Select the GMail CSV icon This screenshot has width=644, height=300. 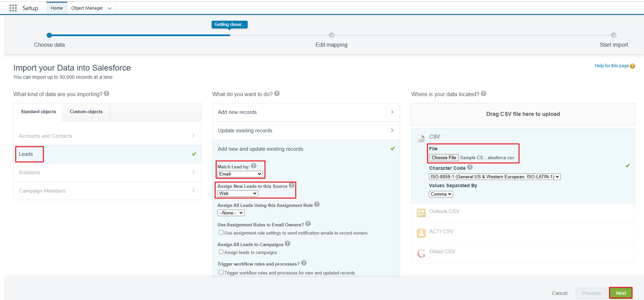(x=421, y=253)
